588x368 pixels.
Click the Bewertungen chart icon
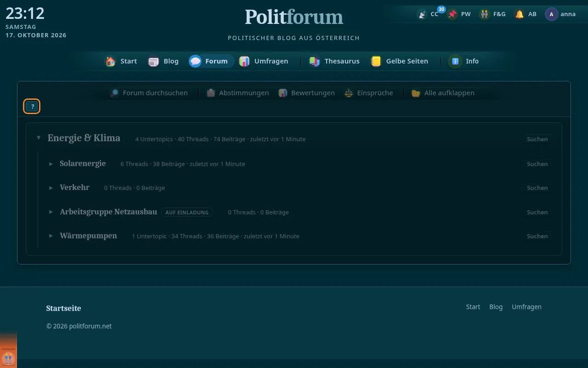pyautogui.click(x=283, y=93)
